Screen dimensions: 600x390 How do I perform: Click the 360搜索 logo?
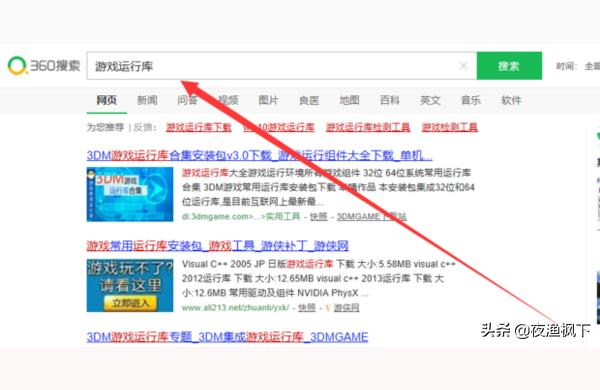pos(44,66)
